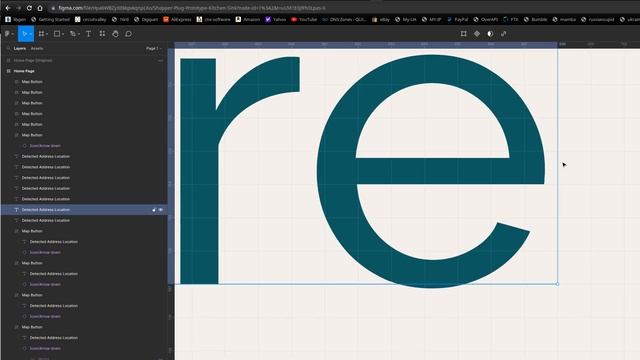Screen dimensions: 640x360
Task: Click the letter r shape on canvas
Action: click(199, 171)
